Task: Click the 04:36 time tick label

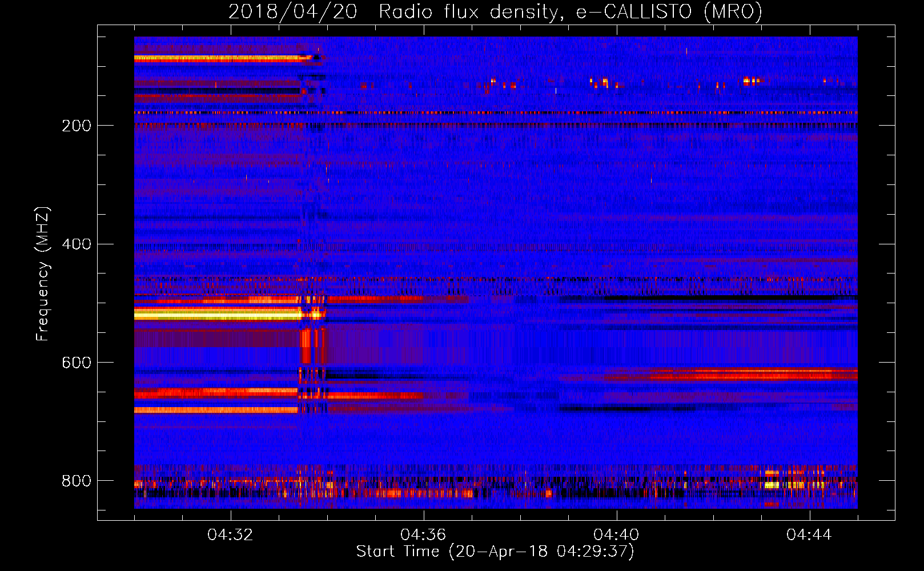Action: [x=423, y=535]
